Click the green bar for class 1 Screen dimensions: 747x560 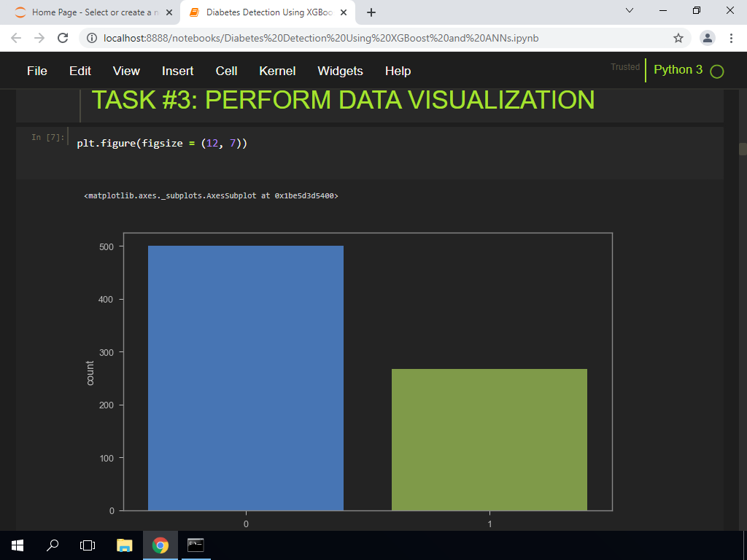point(489,440)
